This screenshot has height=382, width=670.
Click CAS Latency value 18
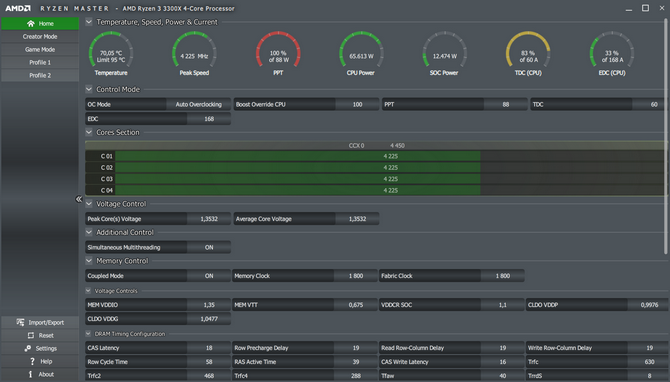pyautogui.click(x=209, y=348)
